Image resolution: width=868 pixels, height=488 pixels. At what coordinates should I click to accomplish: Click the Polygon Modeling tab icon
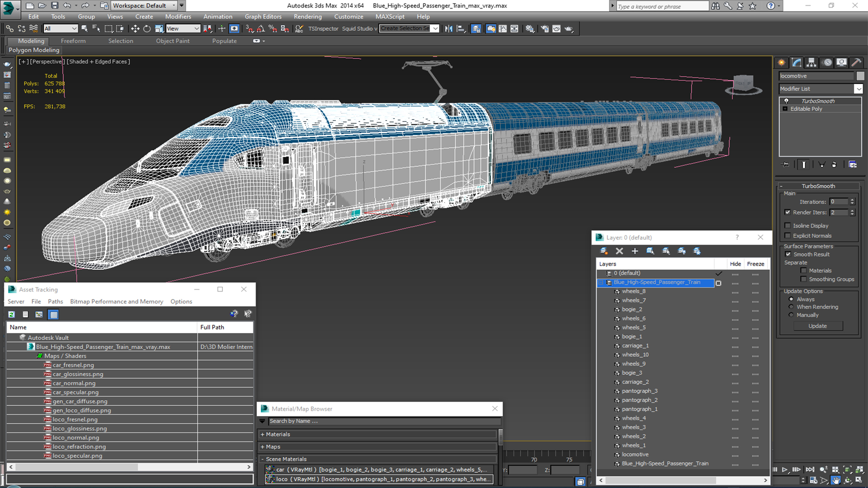(33, 50)
